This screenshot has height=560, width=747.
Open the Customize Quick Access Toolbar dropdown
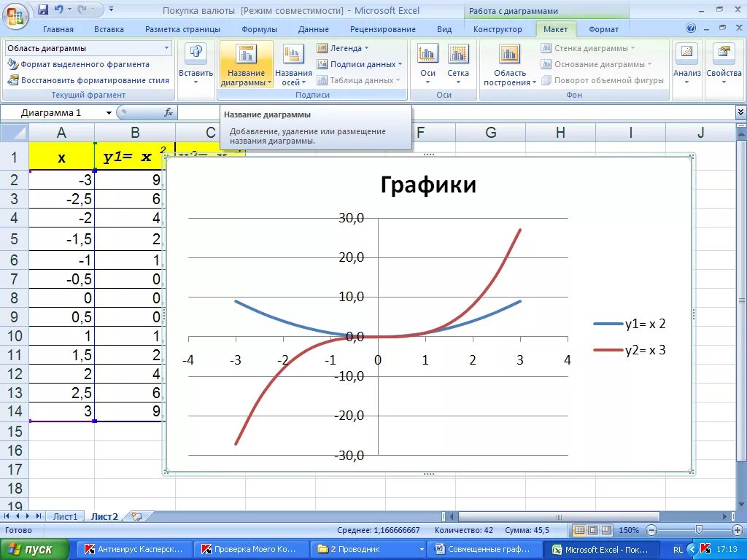(x=111, y=9)
